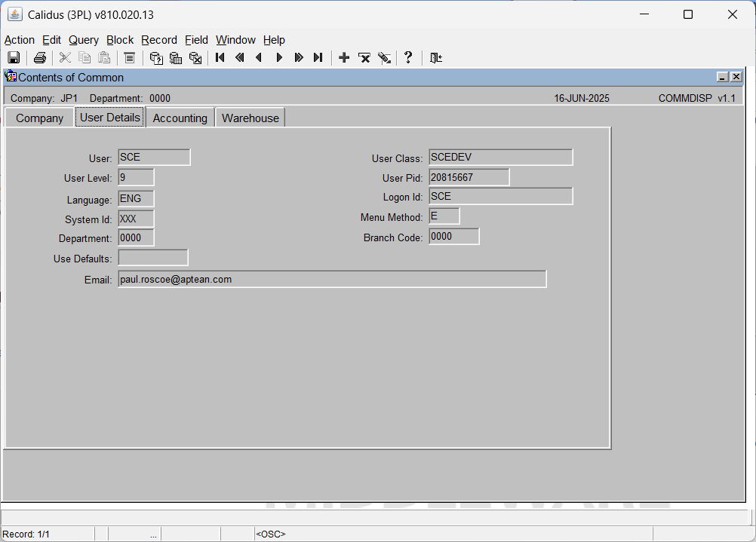Click the Delete Record icon
This screenshot has height=542, width=756.
364,58
